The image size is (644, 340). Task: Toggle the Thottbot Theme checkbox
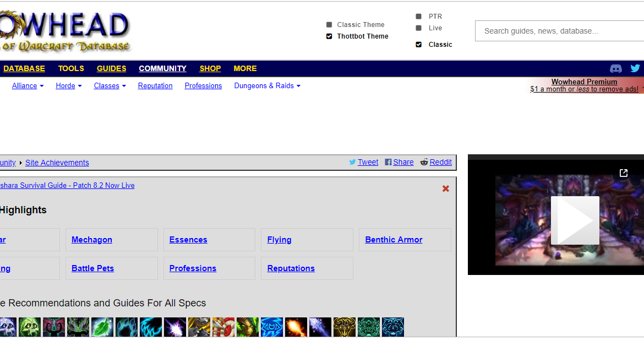[x=329, y=36]
